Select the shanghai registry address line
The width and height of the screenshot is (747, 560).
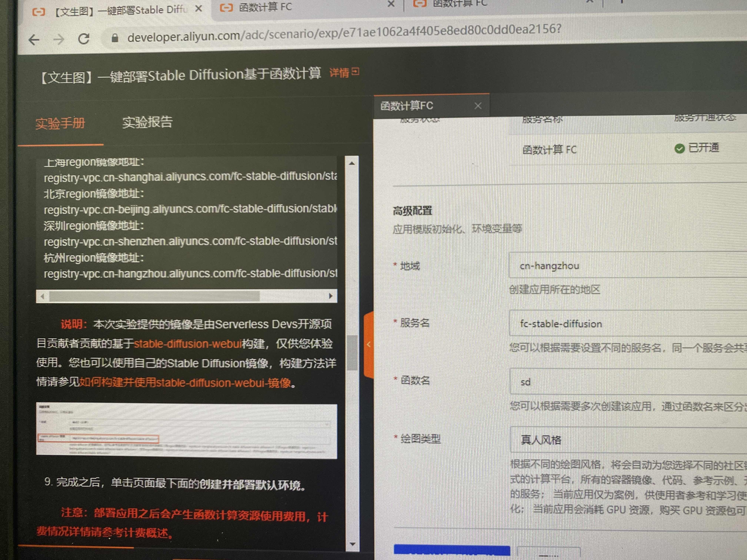(x=190, y=177)
